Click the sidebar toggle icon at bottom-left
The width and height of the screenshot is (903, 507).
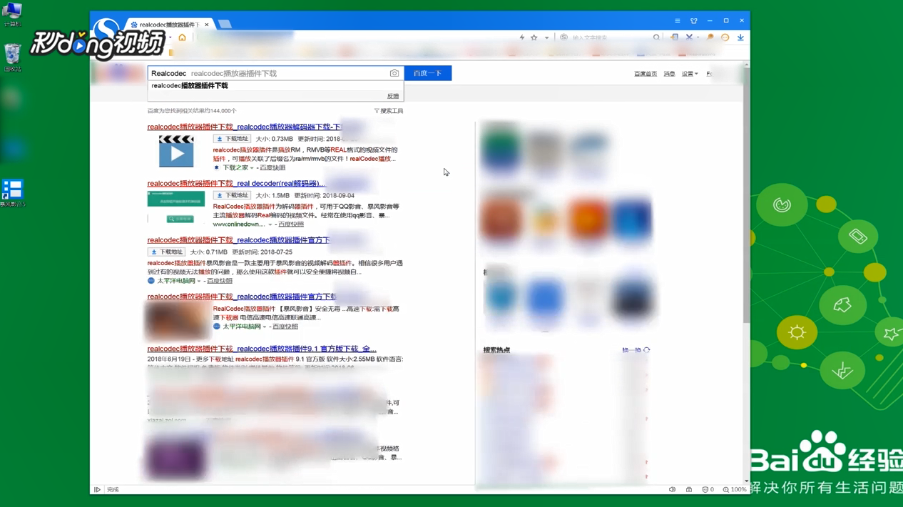click(x=97, y=489)
